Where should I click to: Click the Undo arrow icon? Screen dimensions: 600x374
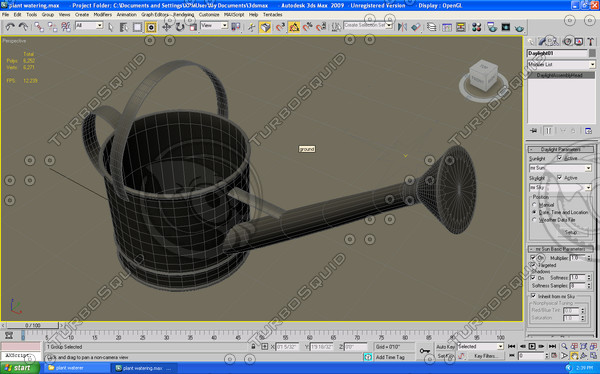point(10,26)
